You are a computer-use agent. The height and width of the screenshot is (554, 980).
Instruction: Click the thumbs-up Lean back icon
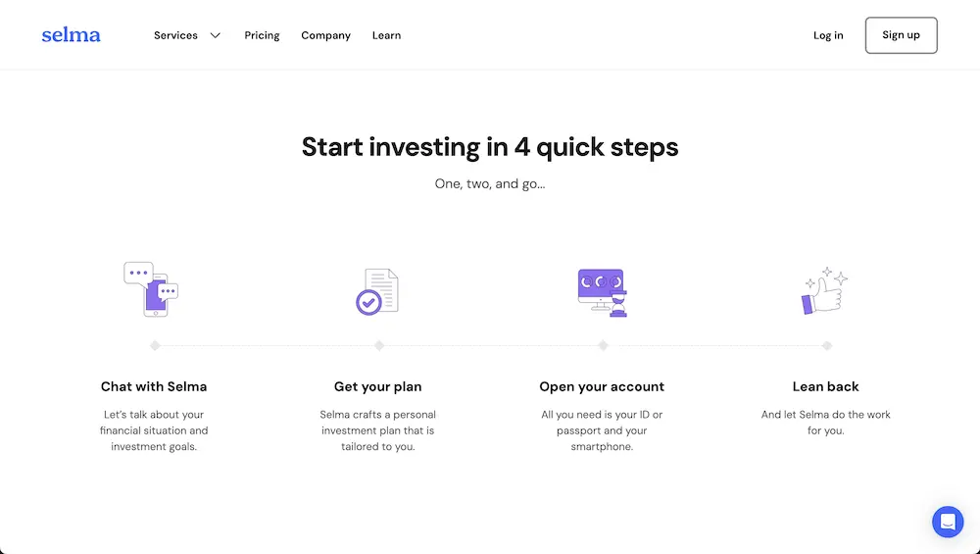(x=825, y=291)
